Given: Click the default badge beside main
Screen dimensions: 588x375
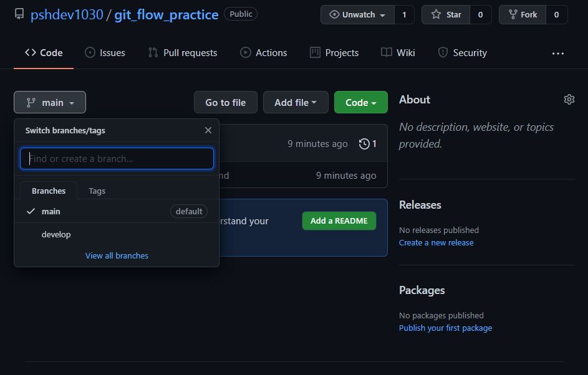Looking at the screenshot, I should [x=189, y=211].
